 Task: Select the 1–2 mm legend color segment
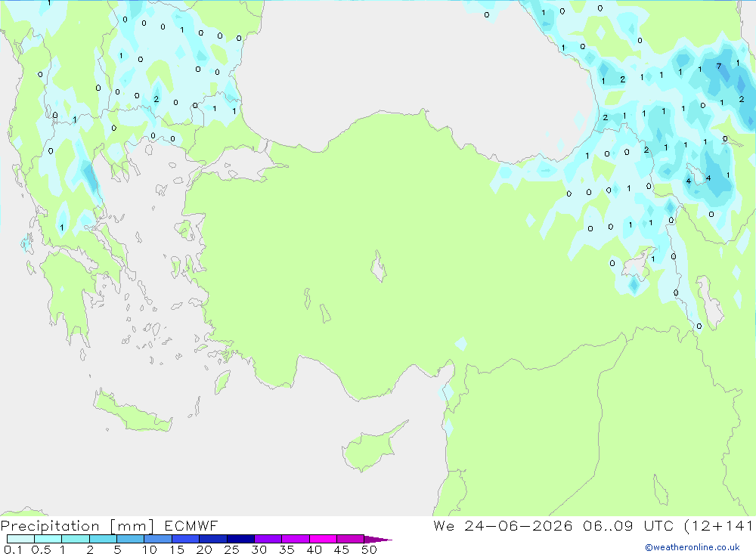pyautogui.click(x=75, y=539)
